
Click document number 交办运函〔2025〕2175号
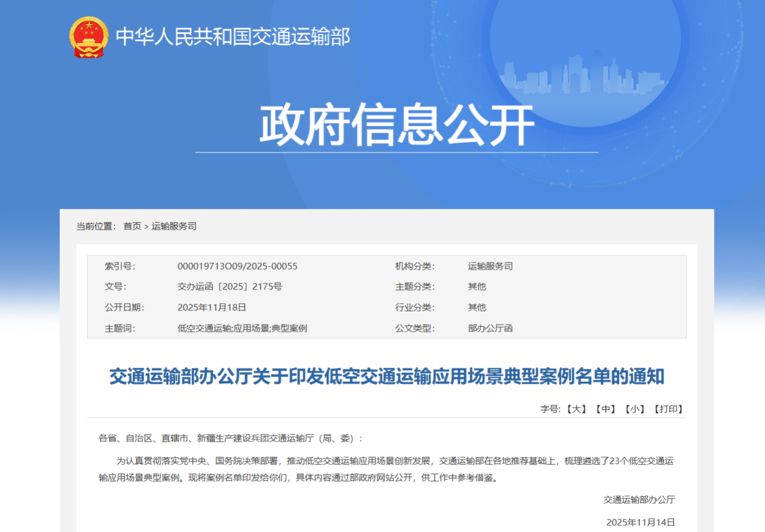(x=229, y=286)
